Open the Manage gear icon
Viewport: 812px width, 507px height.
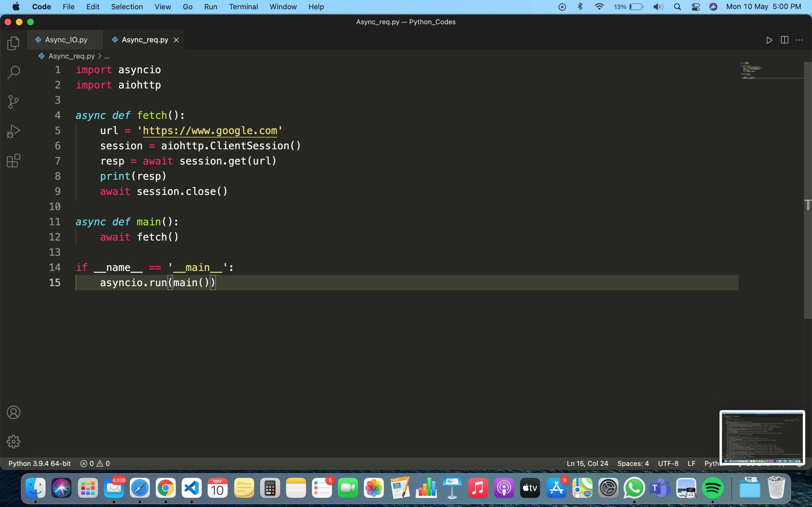point(14,442)
